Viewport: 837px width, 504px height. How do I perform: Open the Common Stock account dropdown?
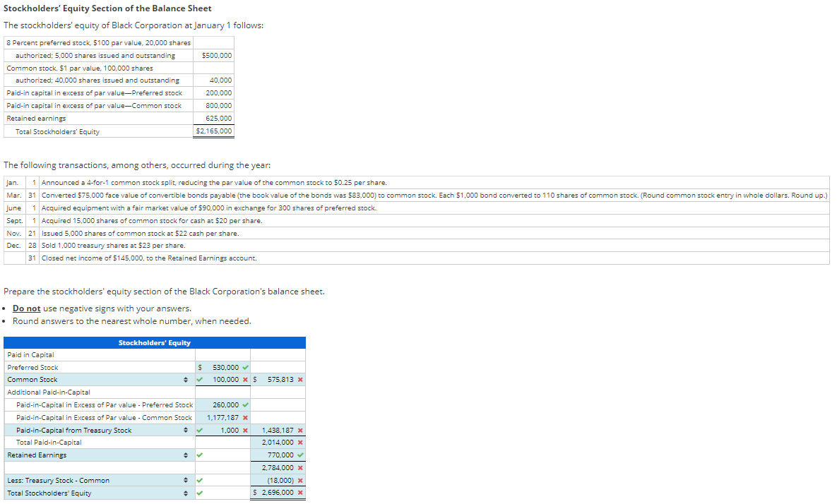pyautogui.click(x=186, y=379)
